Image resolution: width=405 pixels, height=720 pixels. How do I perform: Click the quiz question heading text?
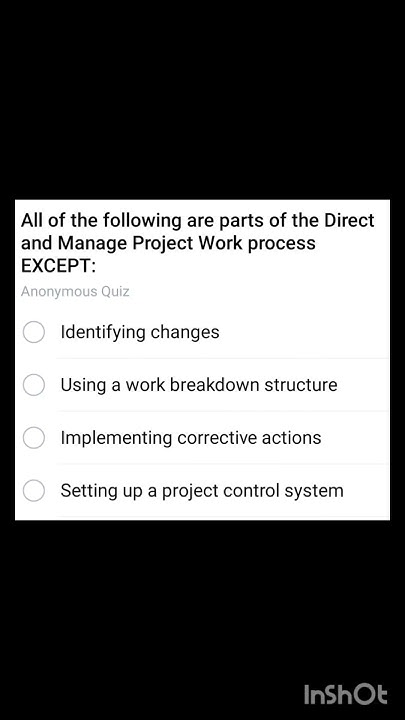pyautogui.click(x=197, y=243)
